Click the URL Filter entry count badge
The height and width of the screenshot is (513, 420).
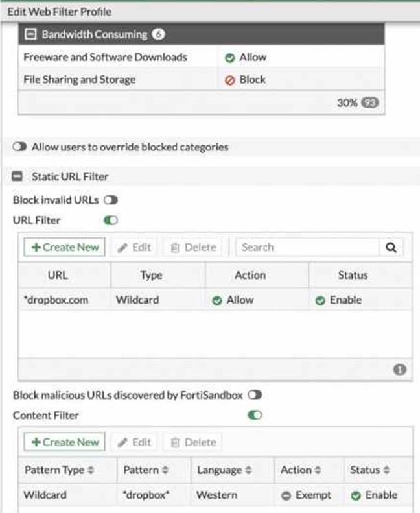(x=400, y=369)
